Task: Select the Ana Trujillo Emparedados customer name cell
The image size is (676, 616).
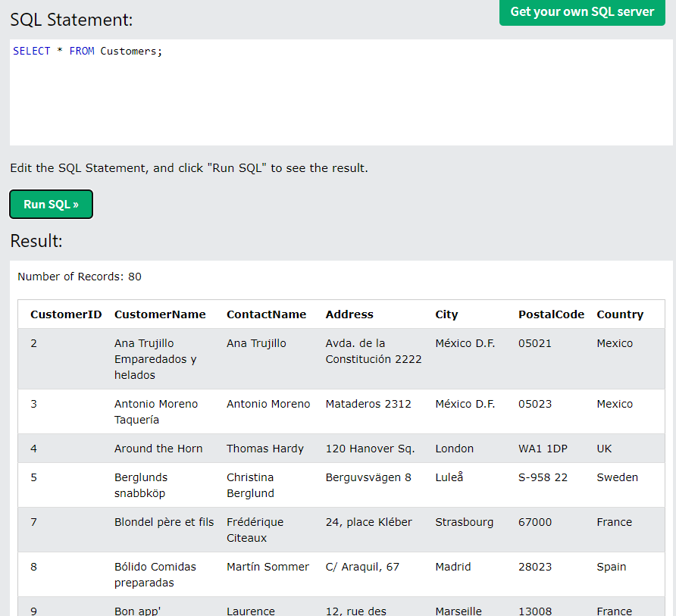Action: (x=155, y=359)
